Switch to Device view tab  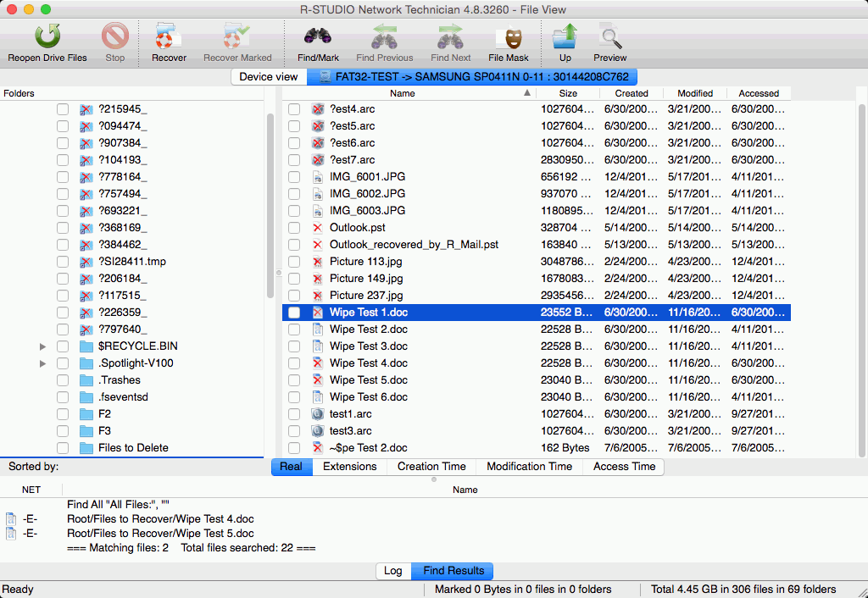269,77
